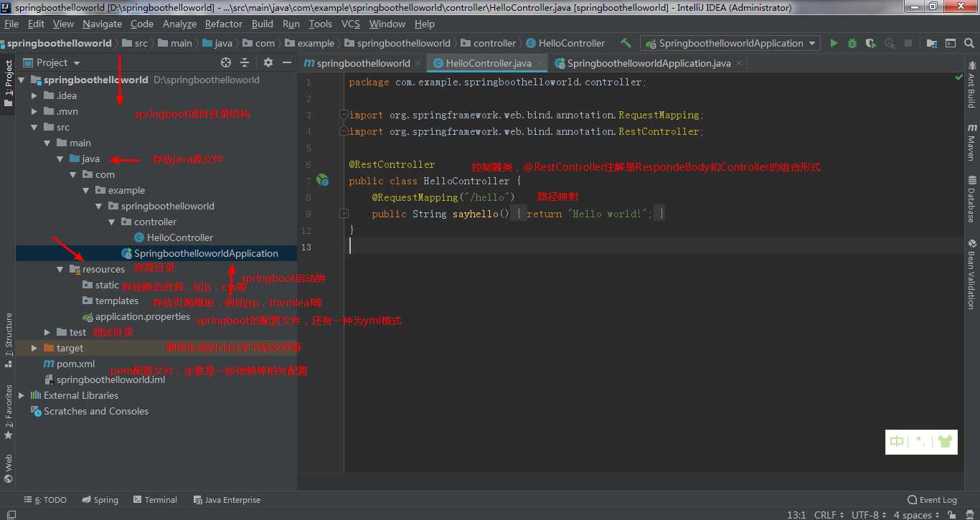The width and height of the screenshot is (980, 520).
Task: Unfold the sayhello method body
Action: pyautogui.click(x=344, y=214)
